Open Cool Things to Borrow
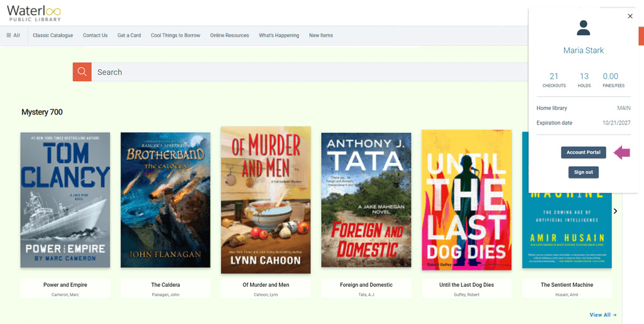The width and height of the screenshot is (644, 324). (175, 35)
